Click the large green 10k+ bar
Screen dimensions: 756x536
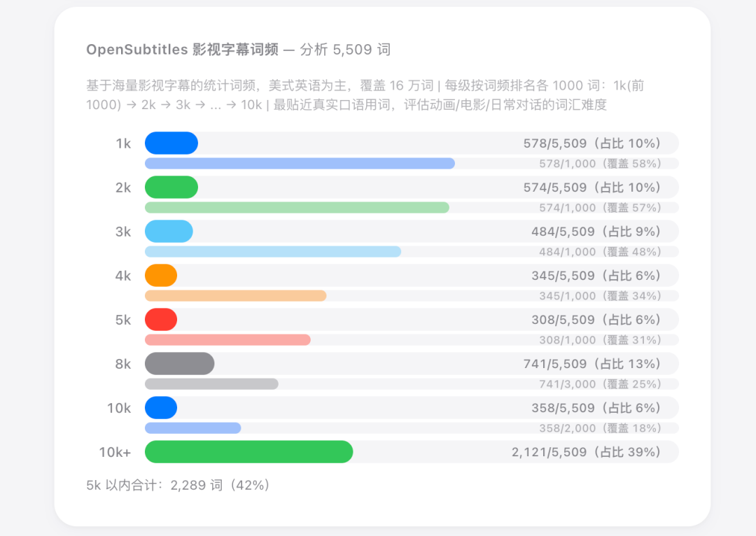(248, 451)
